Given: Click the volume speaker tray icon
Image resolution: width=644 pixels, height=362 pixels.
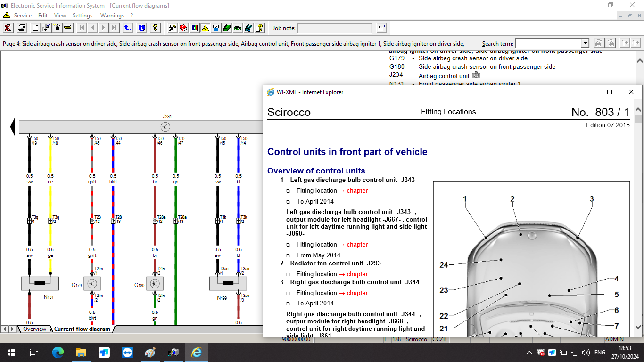Looking at the screenshot, I should 586,353.
